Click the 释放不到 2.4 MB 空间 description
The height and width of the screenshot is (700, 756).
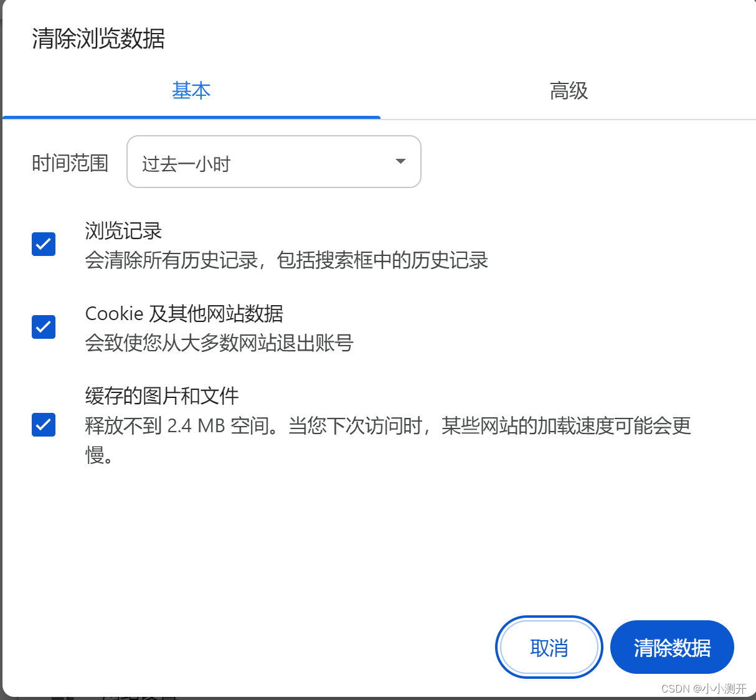point(388,440)
